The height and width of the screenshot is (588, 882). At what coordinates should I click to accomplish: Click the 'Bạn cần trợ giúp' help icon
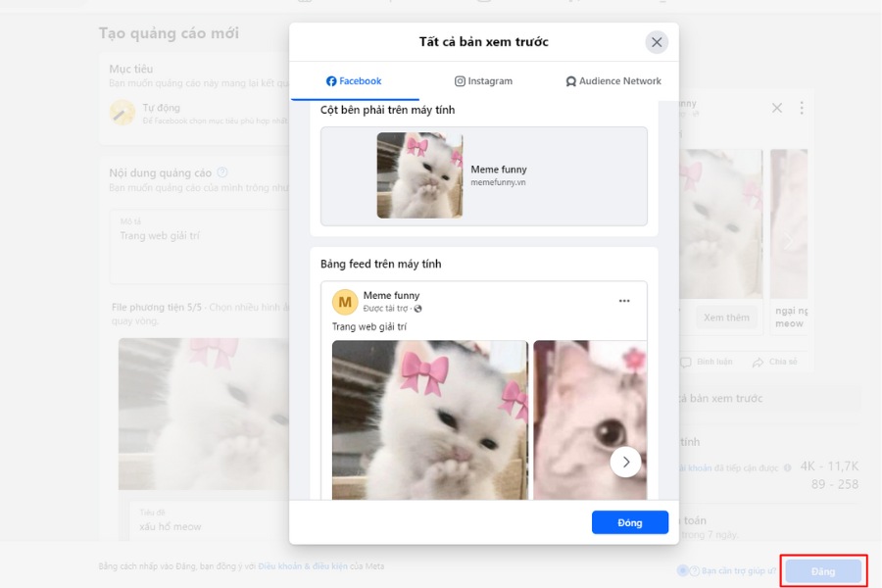coord(695,570)
